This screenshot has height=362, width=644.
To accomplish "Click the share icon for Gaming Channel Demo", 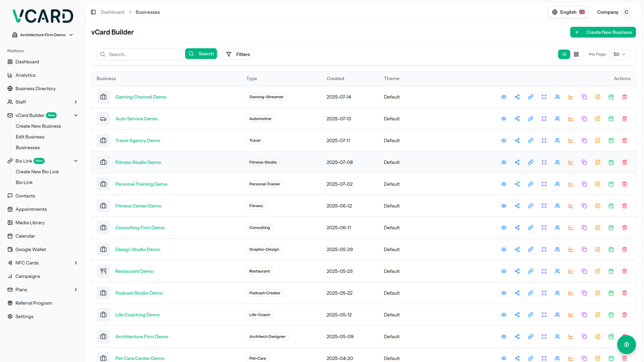I will [517, 97].
